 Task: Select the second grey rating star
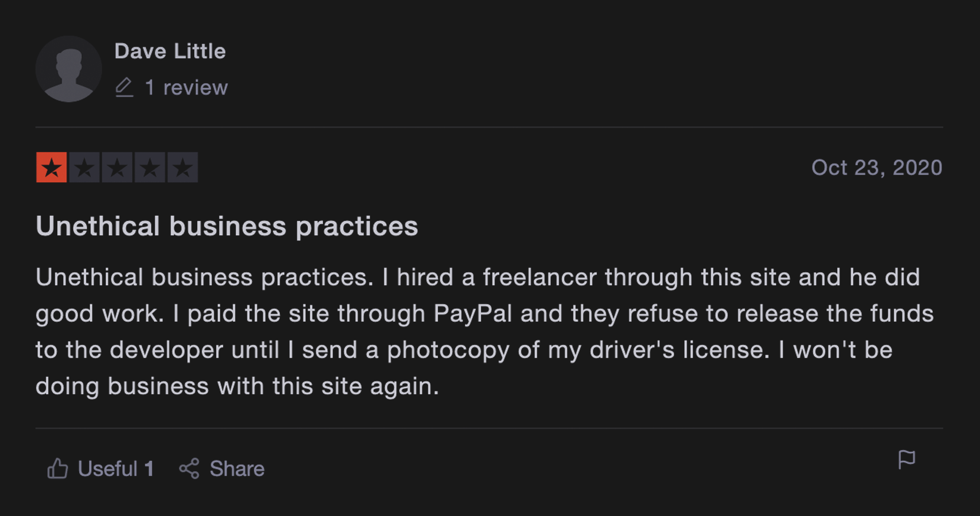pos(84,168)
